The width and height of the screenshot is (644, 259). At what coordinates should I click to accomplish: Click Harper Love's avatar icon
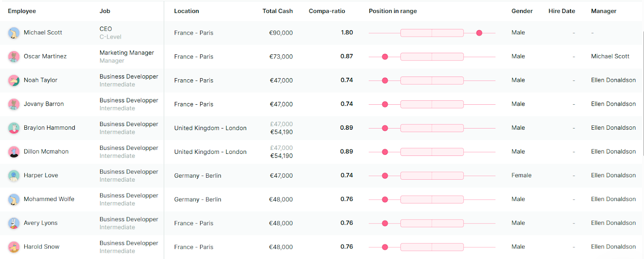(14, 176)
